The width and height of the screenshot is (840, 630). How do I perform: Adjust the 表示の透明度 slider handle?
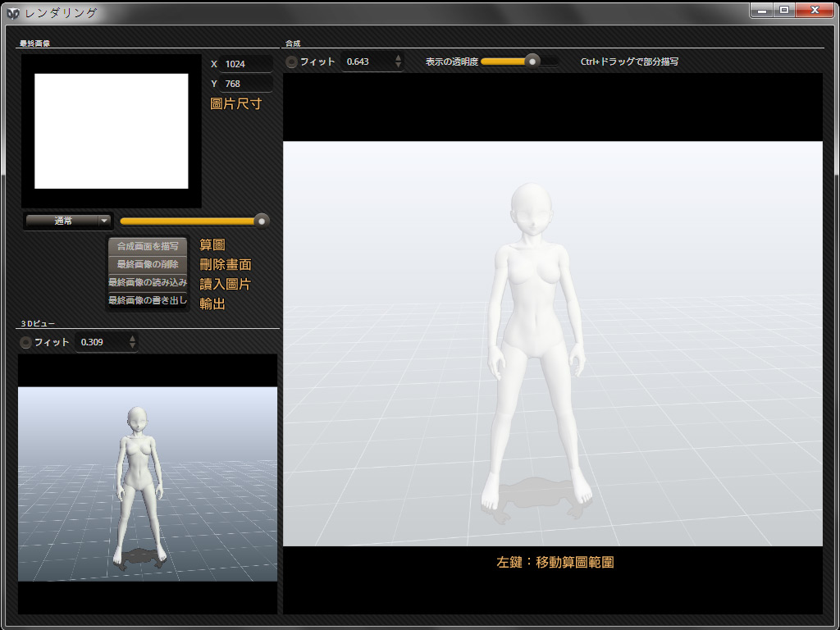coord(532,61)
